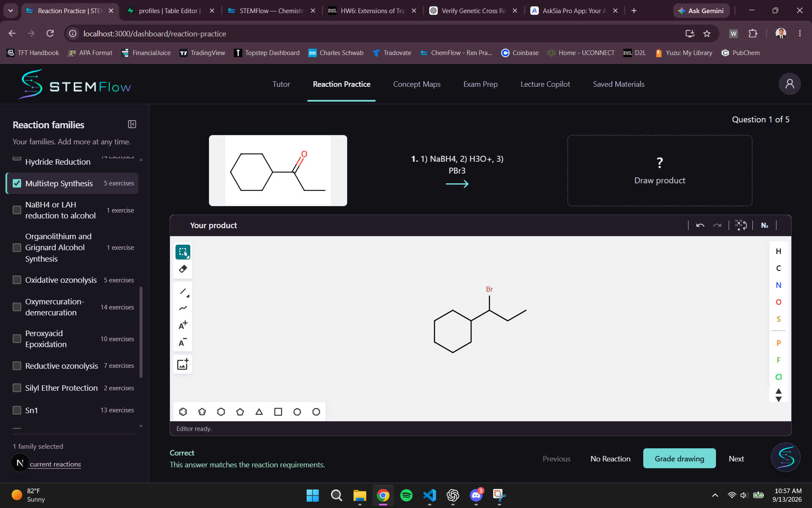
Task: Open the Saved Materials tab
Action: [x=619, y=84]
